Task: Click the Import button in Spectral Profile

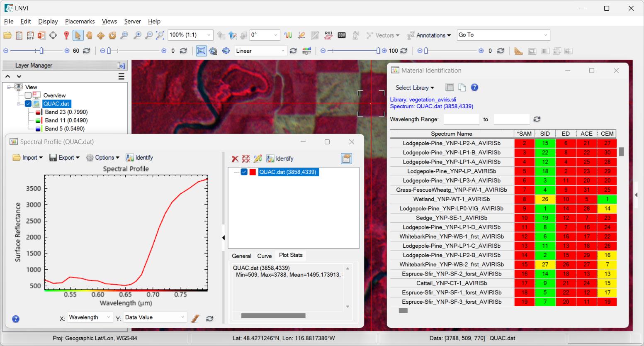Action: coord(28,158)
